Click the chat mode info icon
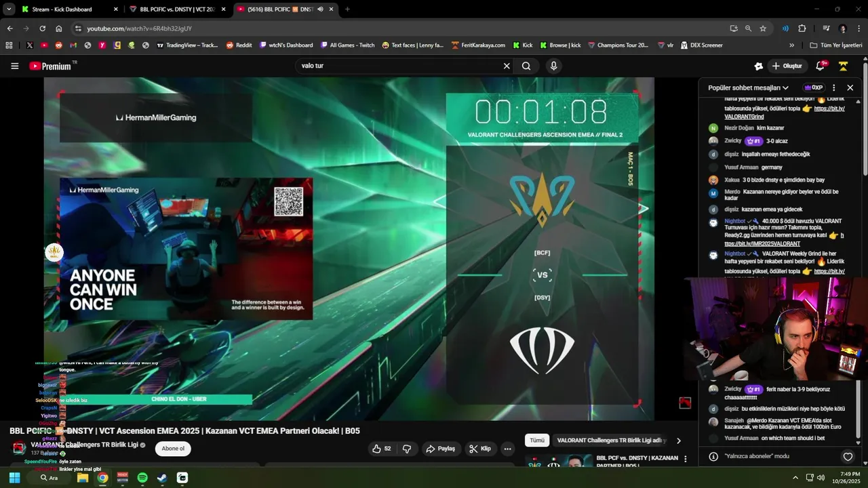Image resolution: width=868 pixels, height=488 pixels. click(713, 457)
